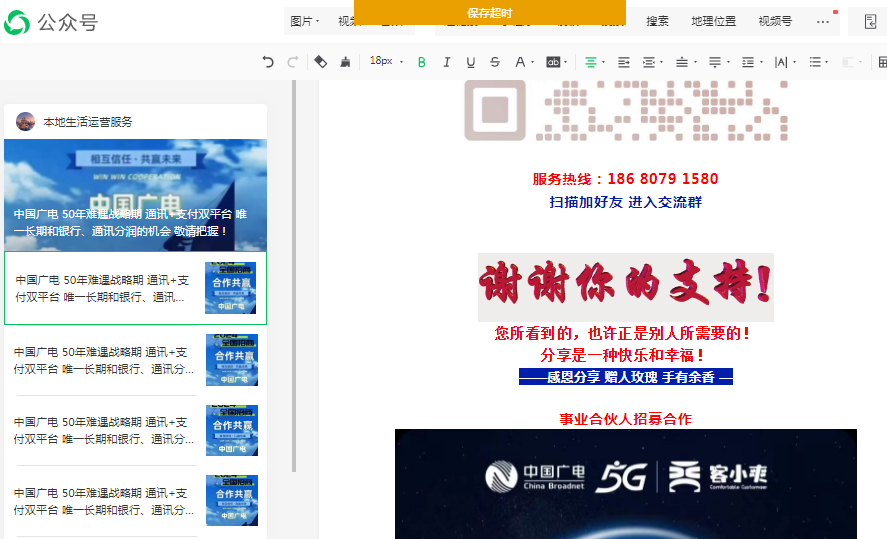Screen dimensions: 887x539
Task: Toggle strikethrough formatting
Action: click(495, 62)
